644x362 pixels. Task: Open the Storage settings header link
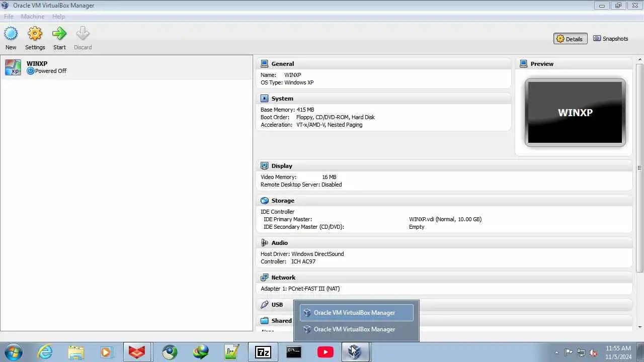[x=283, y=201]
